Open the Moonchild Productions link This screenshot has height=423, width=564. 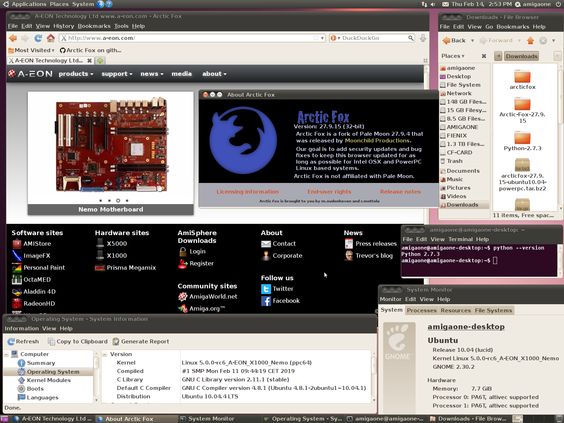click(x=377, y=141)
